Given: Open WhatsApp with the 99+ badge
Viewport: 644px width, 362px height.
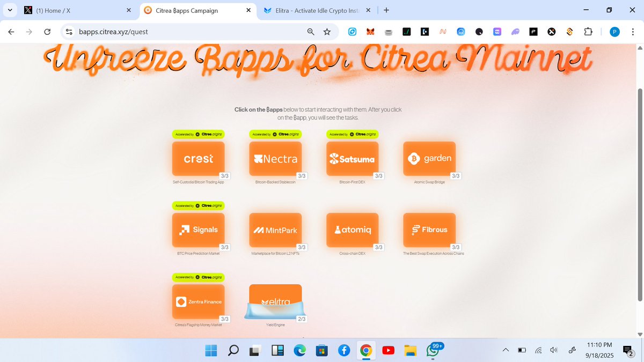Looking at the screenshot, I should pyautogui.click(x=434, y=350).
